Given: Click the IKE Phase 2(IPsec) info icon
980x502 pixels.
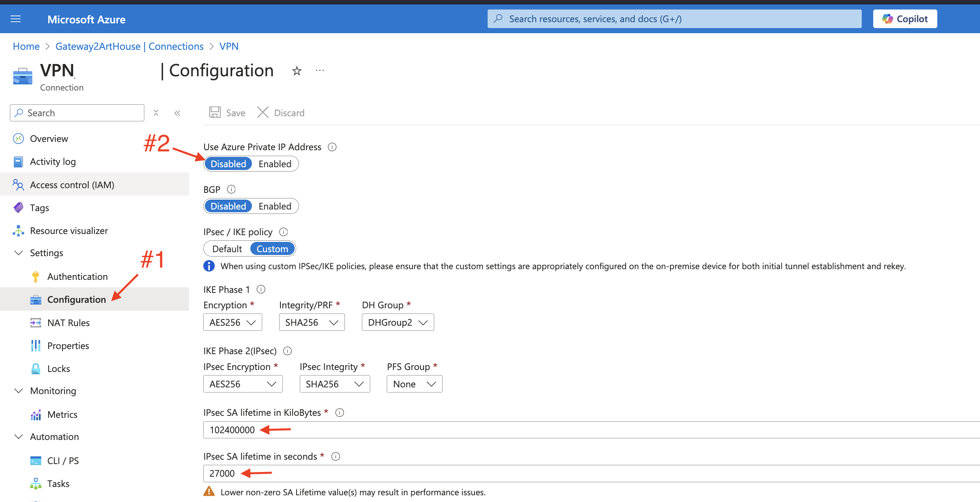Looking at the screenshot, I should coord(288,351).
